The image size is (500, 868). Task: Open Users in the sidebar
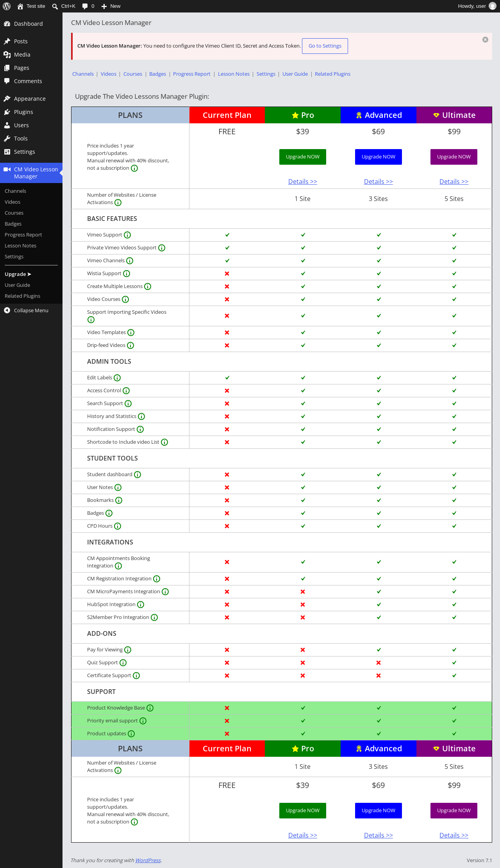pyautogui.click(x=31, y=125)
